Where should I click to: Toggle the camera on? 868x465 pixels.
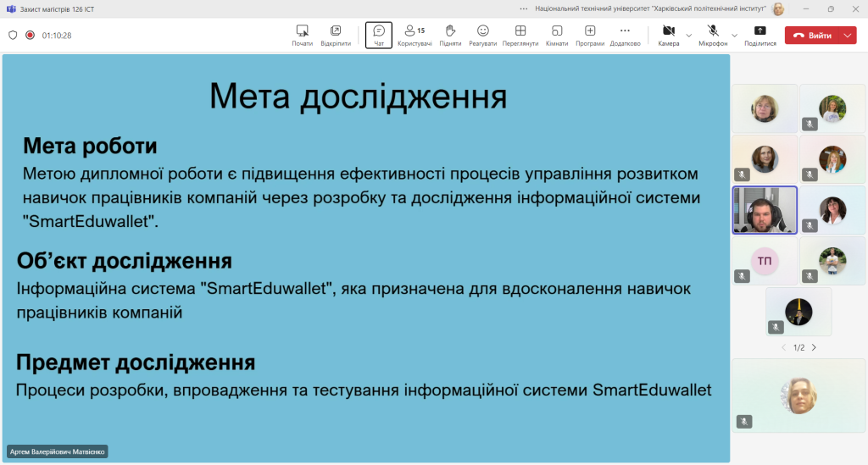point(669,36)
